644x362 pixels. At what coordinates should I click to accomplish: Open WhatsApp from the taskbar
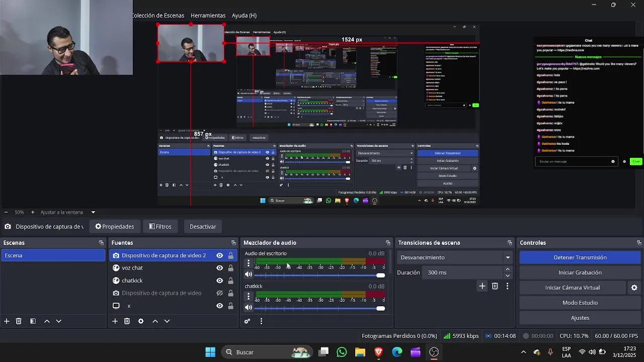342,352
